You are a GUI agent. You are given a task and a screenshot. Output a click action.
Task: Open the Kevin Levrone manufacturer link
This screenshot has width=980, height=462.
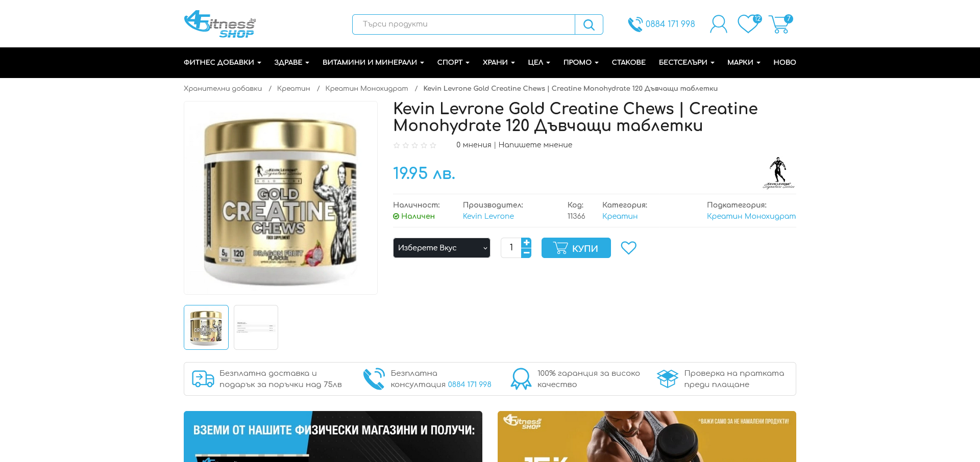click(488, 216)
